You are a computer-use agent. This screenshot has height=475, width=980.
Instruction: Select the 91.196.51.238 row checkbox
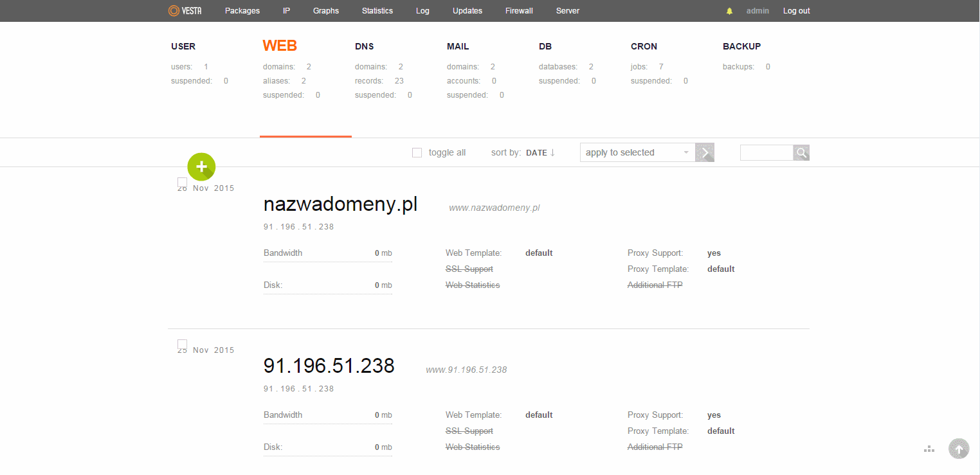[x=182, y=345]
